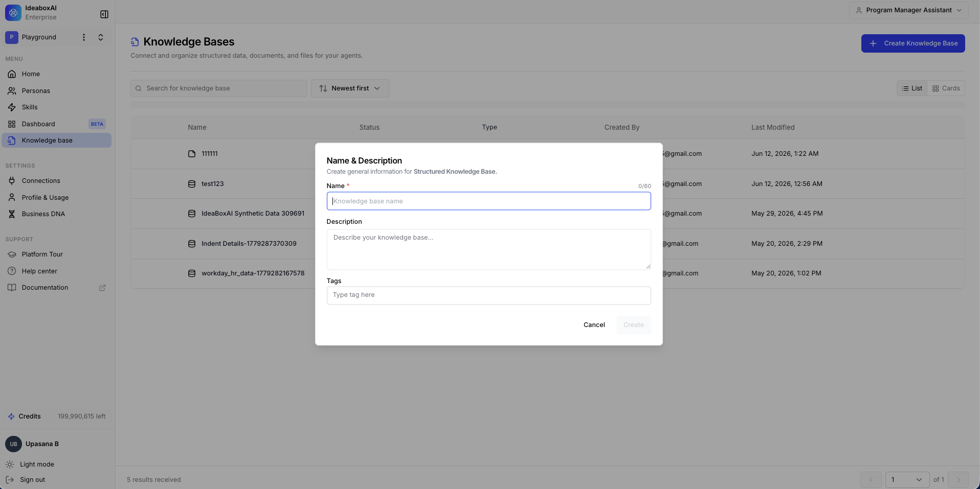The height and width of the screenshot is (489, 980).
Task: Open Profile & Usage settings
Action: (x=57, y=198)
